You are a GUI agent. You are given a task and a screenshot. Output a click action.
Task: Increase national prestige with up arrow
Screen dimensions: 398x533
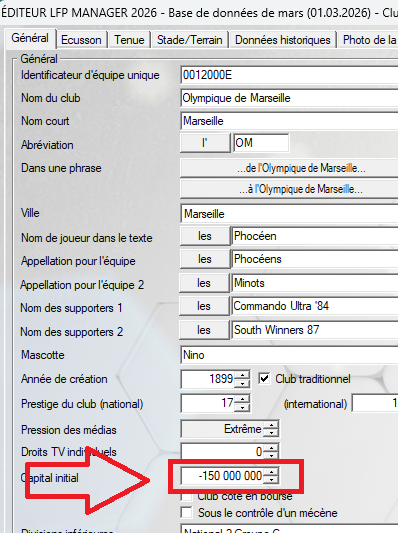[x=242, y=399]
